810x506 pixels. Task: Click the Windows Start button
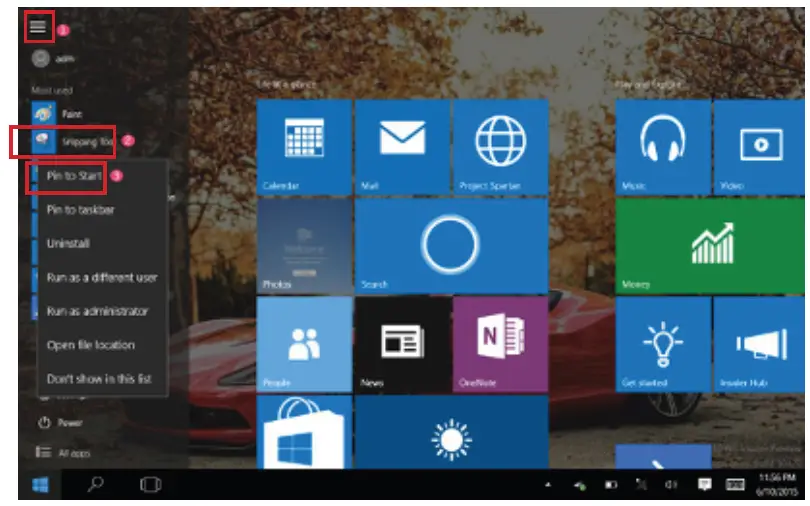[40, 484]
